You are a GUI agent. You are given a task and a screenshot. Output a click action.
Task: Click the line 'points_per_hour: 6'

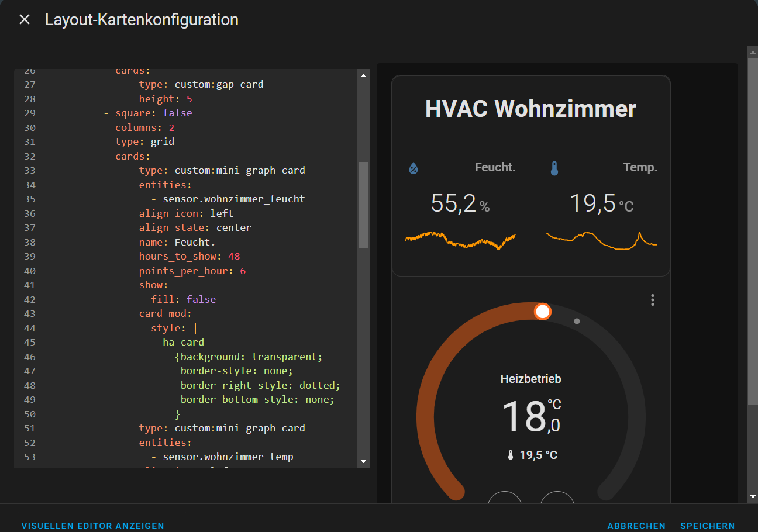tap(192, 271)
